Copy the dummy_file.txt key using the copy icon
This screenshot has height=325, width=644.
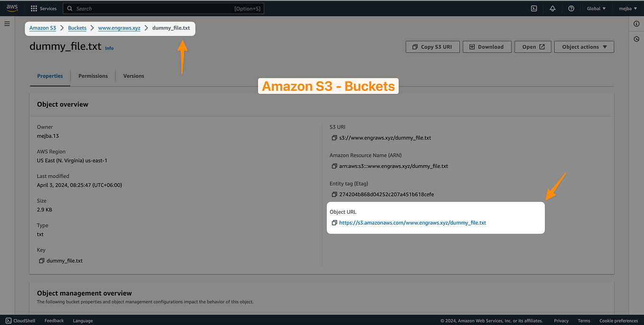pos(41,260)
